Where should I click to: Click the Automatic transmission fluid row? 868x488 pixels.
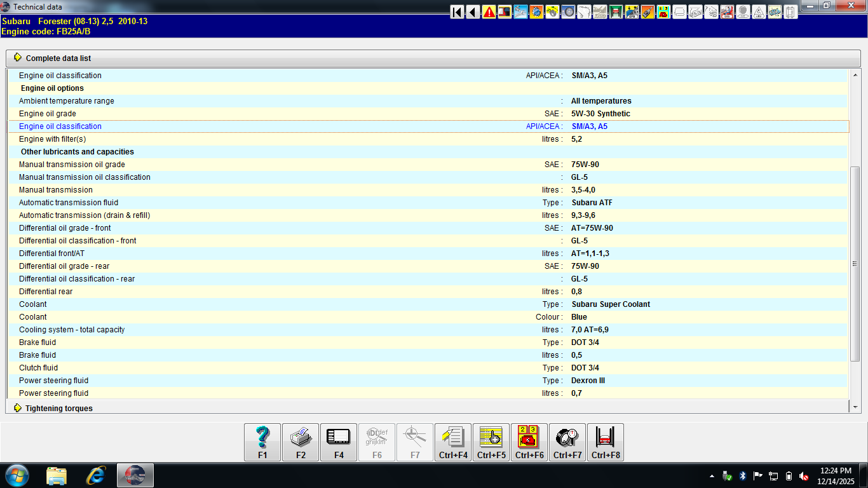428,203
